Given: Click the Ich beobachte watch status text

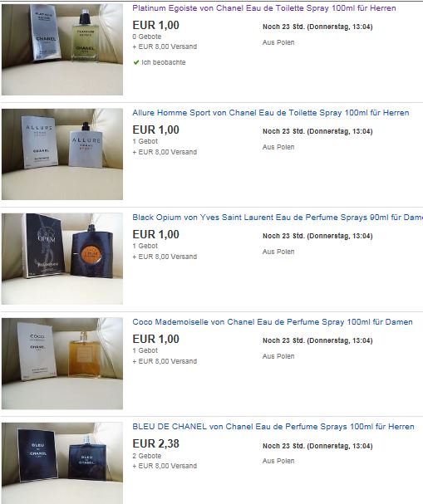Looking at the screenshot, I should tap(164, 62).
